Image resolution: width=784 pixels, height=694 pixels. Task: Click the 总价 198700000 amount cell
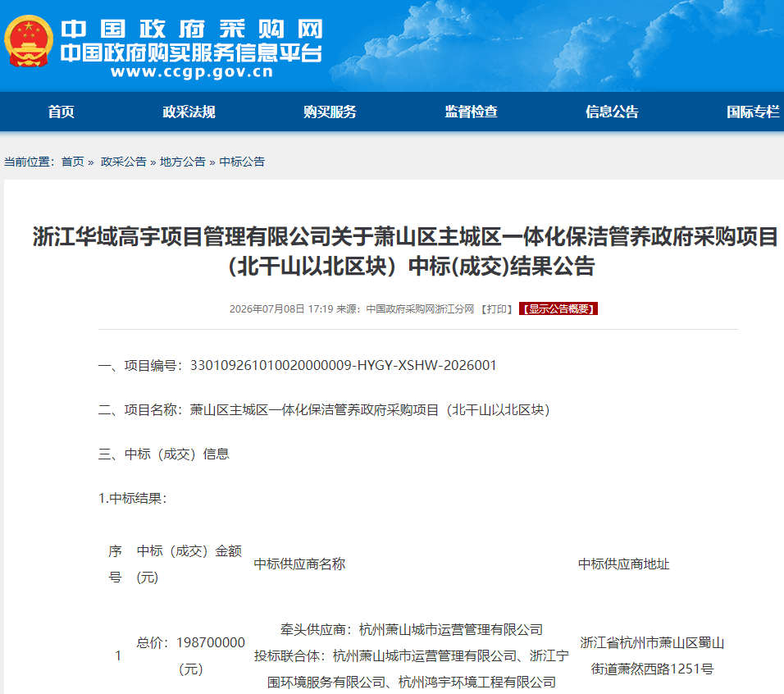pos(190,655)
